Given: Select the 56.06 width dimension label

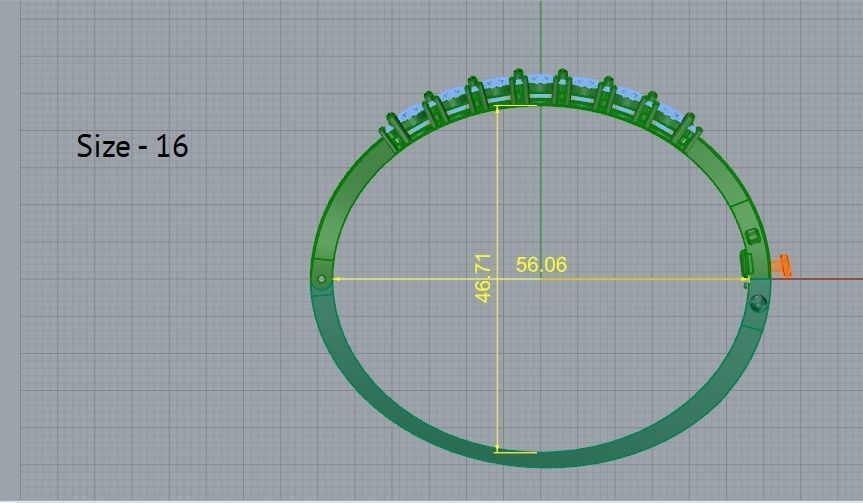Looking at the screenshot, I should click(541, 265).
